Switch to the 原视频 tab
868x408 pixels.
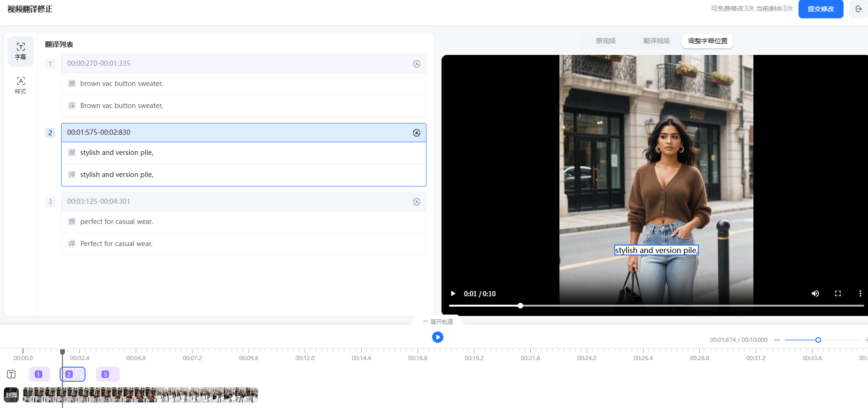[605, 41]
